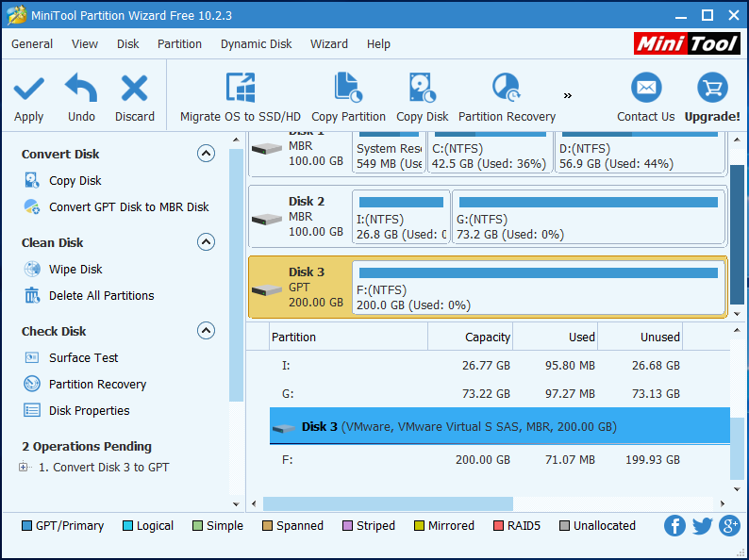The image size is (749, 560).
Task: Open Copy Partition wizard in toolbar
Action: [x=348, y=98]
